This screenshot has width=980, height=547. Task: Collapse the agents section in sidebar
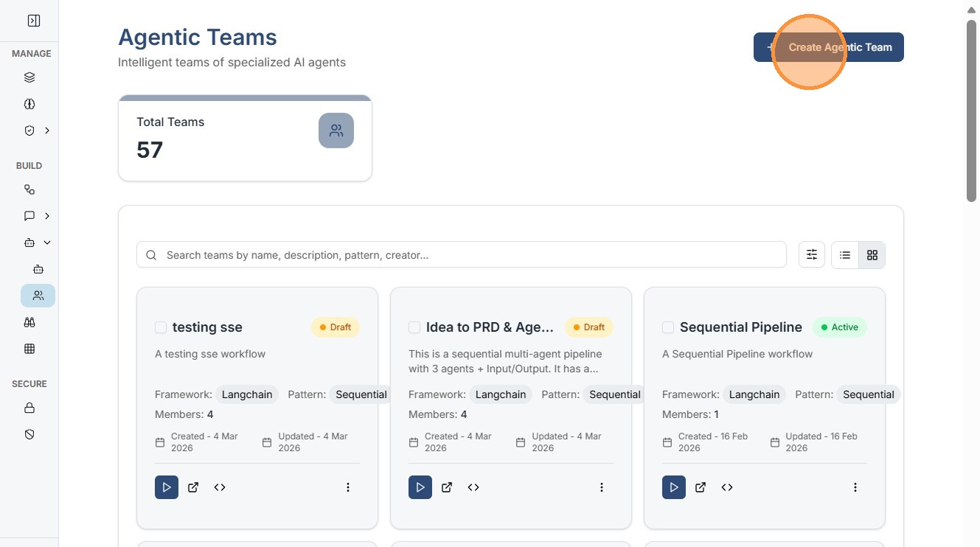[x=47, y=243]
